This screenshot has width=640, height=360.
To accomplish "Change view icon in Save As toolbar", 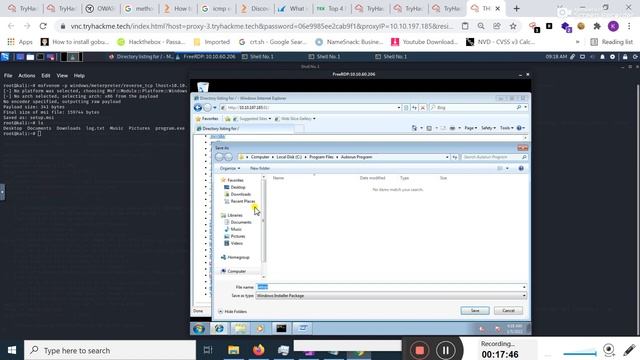I will coord(500,168).
